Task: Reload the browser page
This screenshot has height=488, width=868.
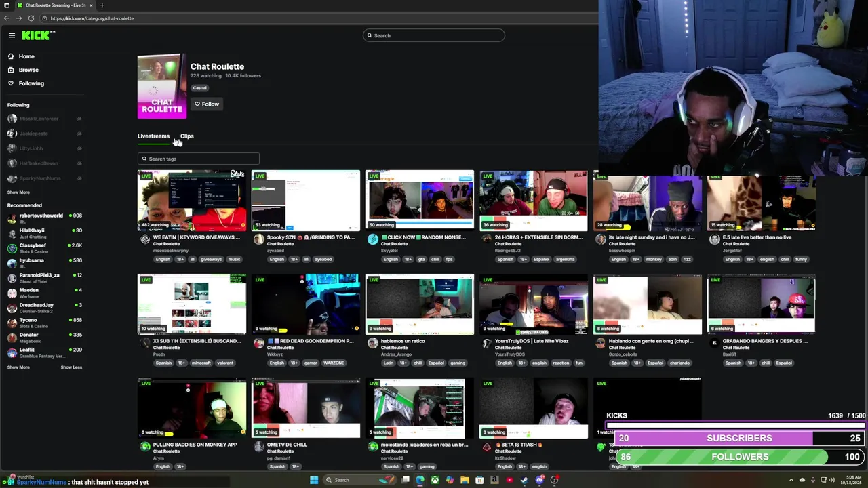Action: 31,18
